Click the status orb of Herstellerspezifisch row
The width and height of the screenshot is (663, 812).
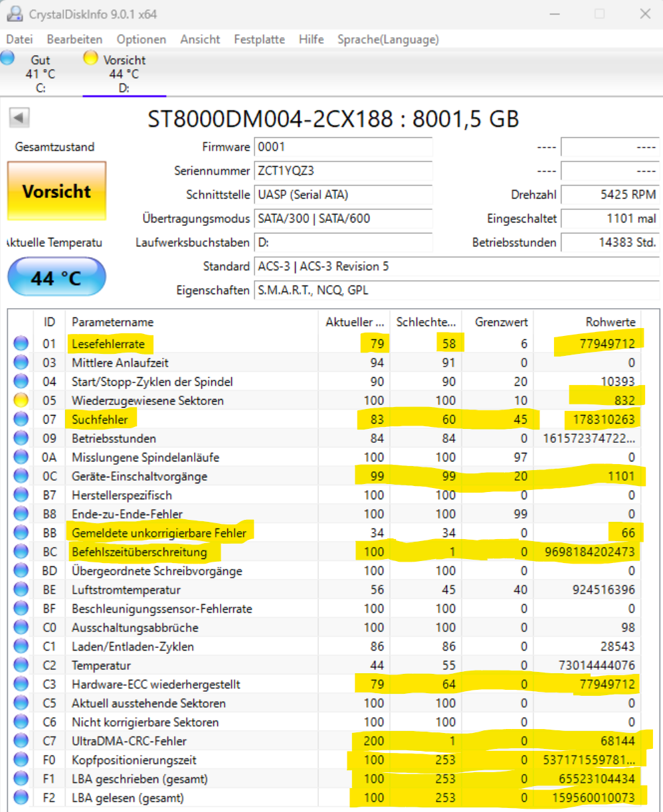(21, 495)
